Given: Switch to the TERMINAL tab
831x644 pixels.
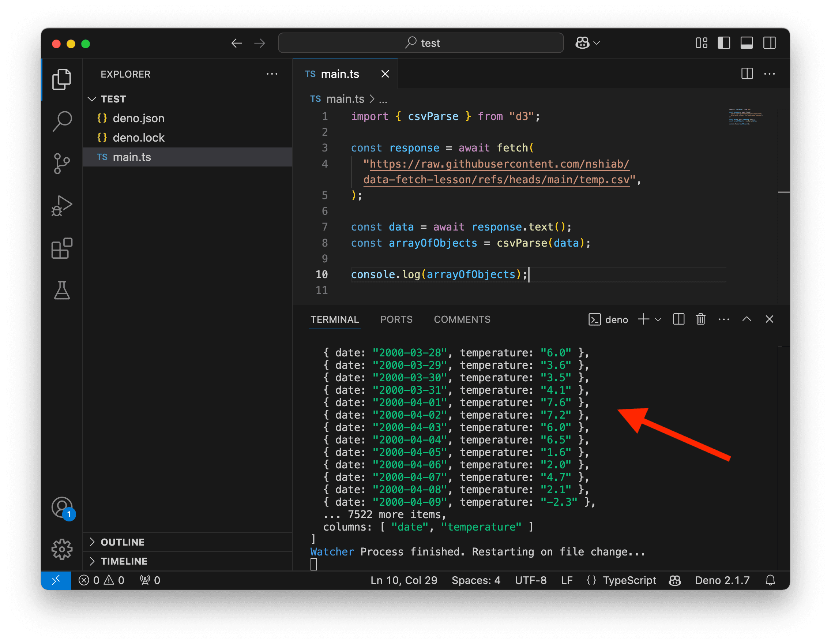Looking at the screenshot, I should 334,319.
